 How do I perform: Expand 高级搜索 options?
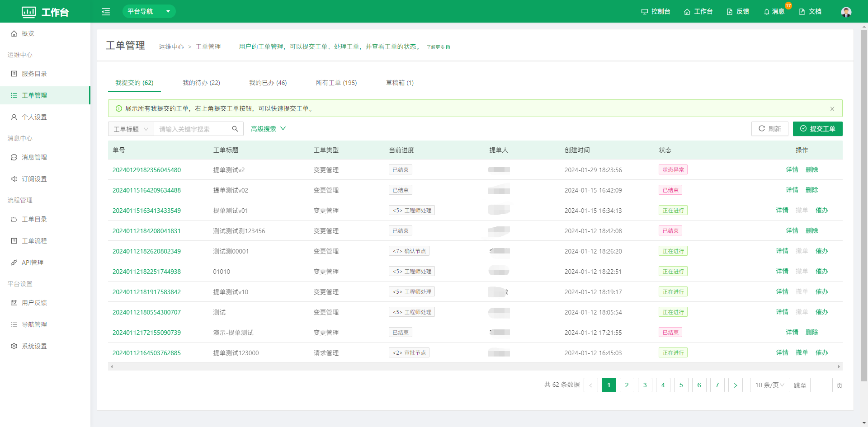click(x=269, y=129)
